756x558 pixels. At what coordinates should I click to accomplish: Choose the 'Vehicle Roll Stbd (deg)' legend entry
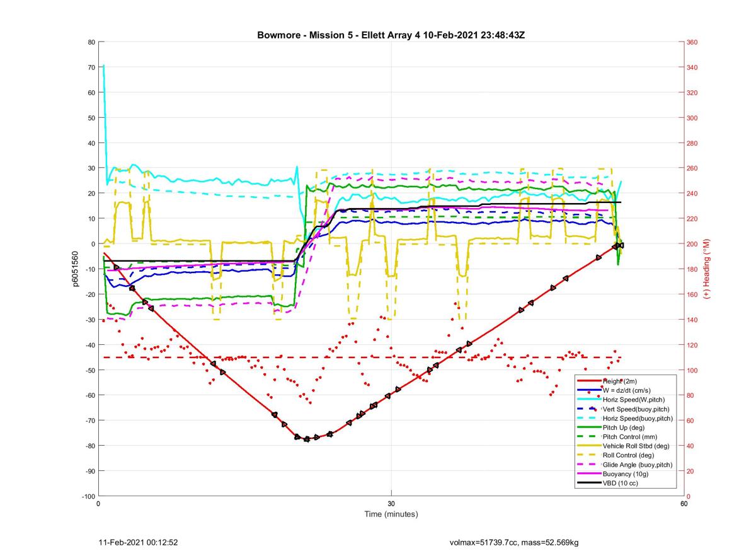tap(636, 446)
